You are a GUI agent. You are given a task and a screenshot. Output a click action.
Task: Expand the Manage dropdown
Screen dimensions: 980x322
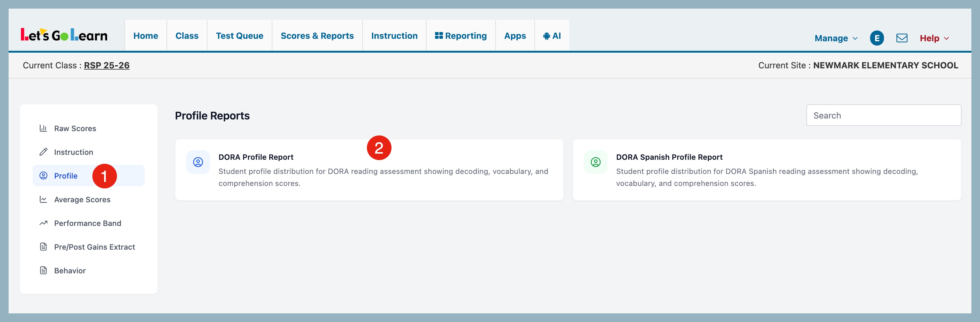(x=835, y=38)
